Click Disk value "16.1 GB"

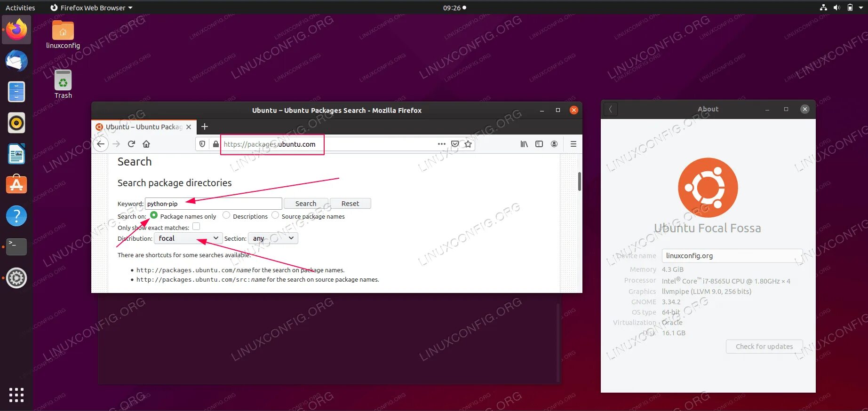pos(674,333)
